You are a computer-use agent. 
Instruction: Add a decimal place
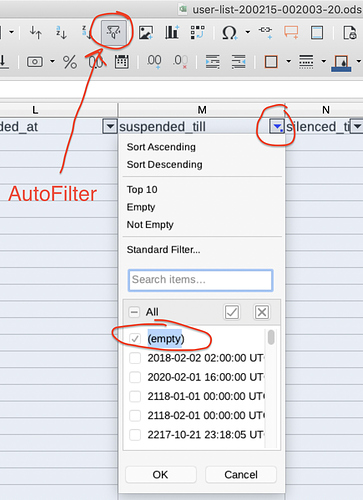154,62
